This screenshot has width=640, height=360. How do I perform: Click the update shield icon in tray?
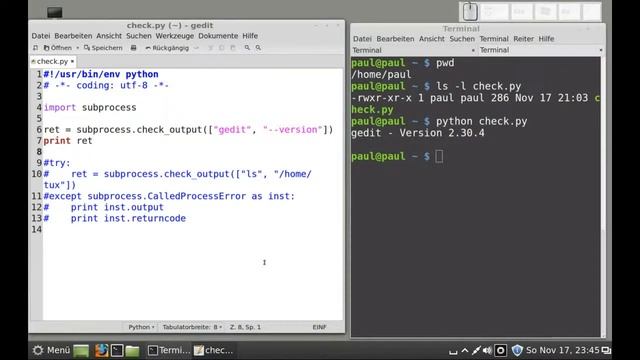pyautogui.click(x=517, y=350)
